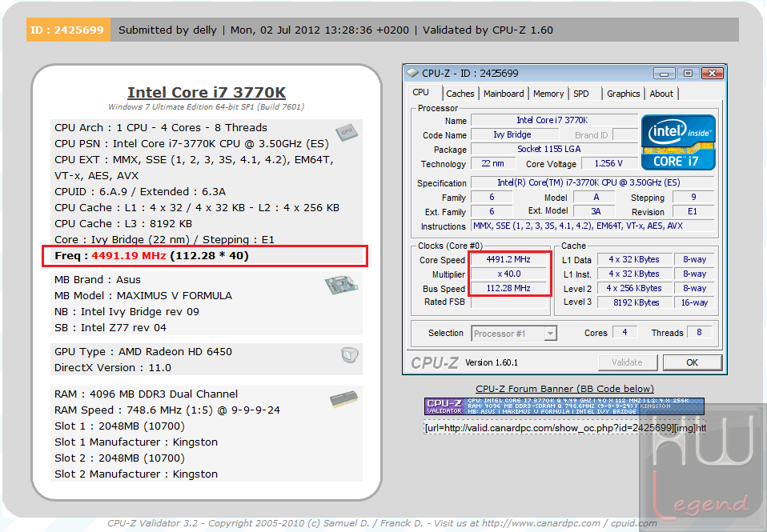
Task: Click the Revision value E1
Action: coord(693,212)
